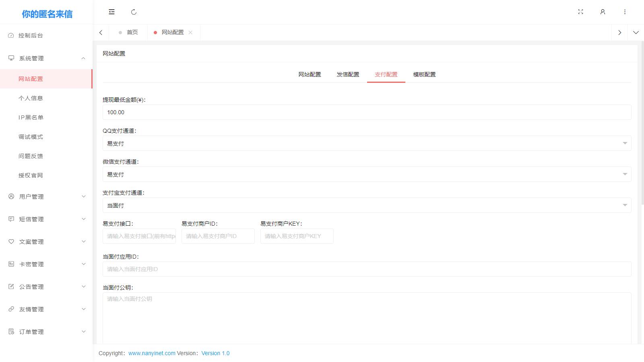The image size is (644, 362).
Task: Click the 提现最低金额 input field
Action: point(366,112)
